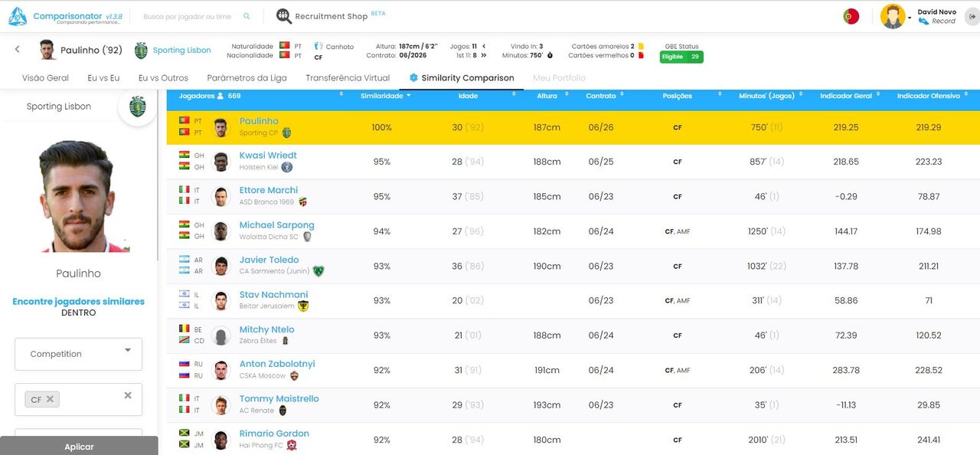Clear all position filter selections
Viewport: 980px width, 455px height.
click(128, 395)
